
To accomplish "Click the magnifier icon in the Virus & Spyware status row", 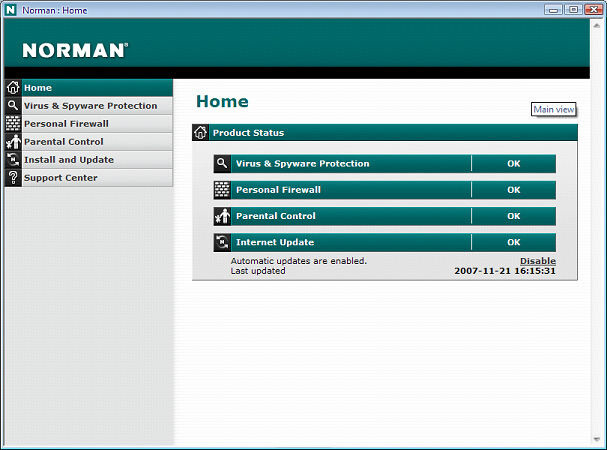I will (x=222, y=163).
